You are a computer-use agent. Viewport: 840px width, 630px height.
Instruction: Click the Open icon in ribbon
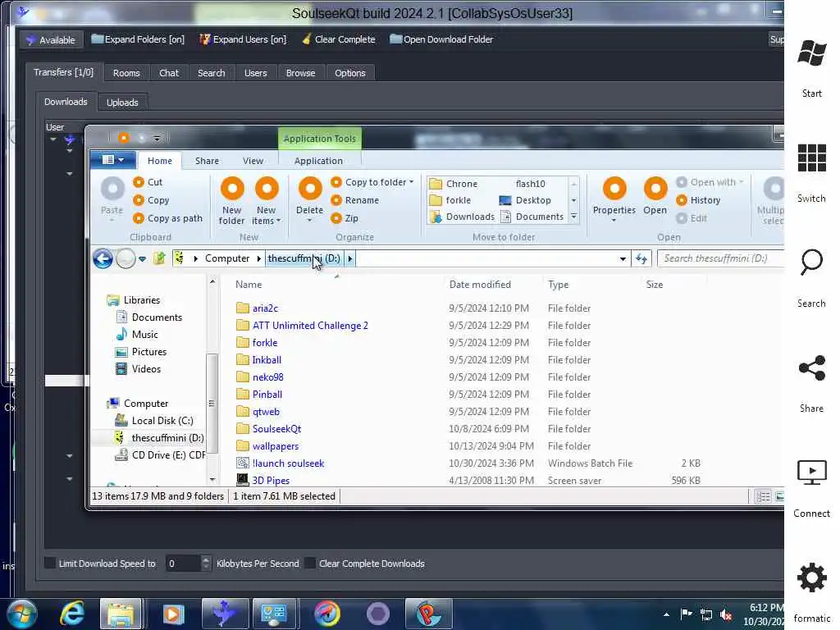point(655,189)
